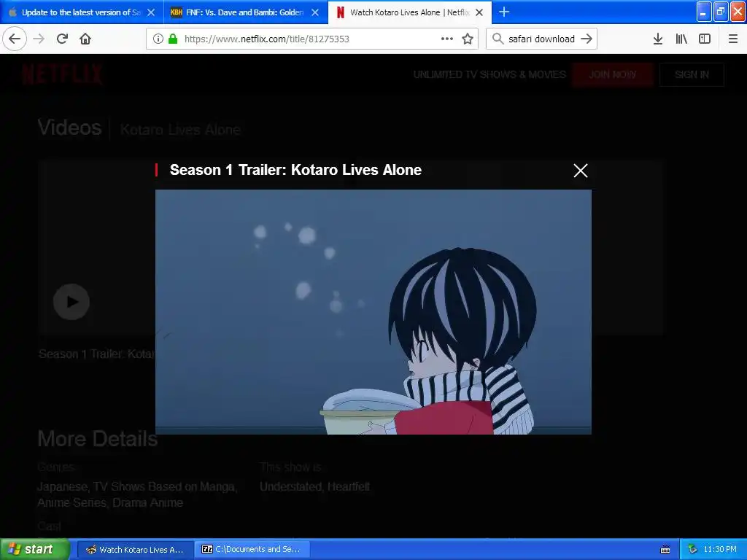Toggle the sidebar view icon
Screen dimensions: 747x560
[705, 39]
